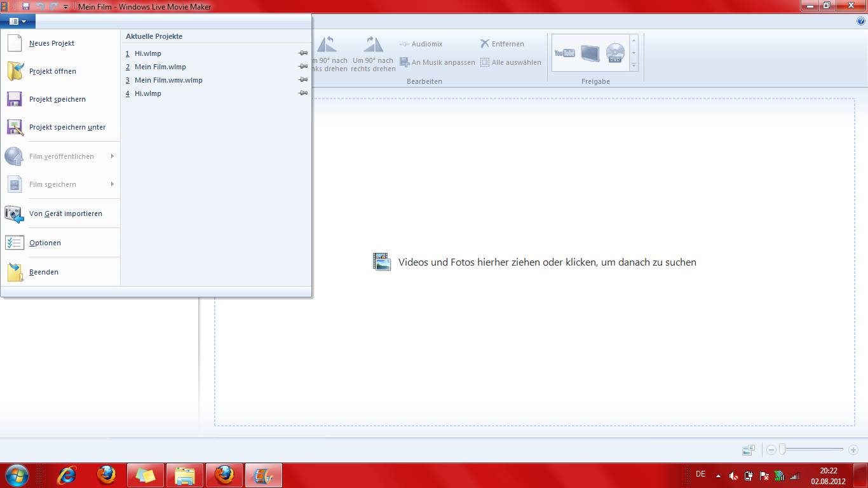Expand the Freigabe gallery dropdown arrow
The image size is (868, 488).
click(x=634, y=65)
